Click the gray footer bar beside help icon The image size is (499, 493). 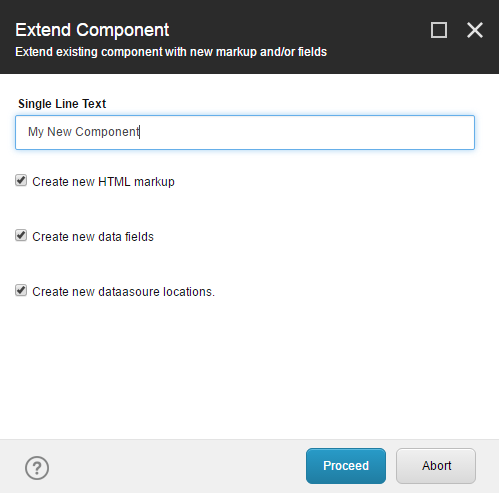point(177,466)
